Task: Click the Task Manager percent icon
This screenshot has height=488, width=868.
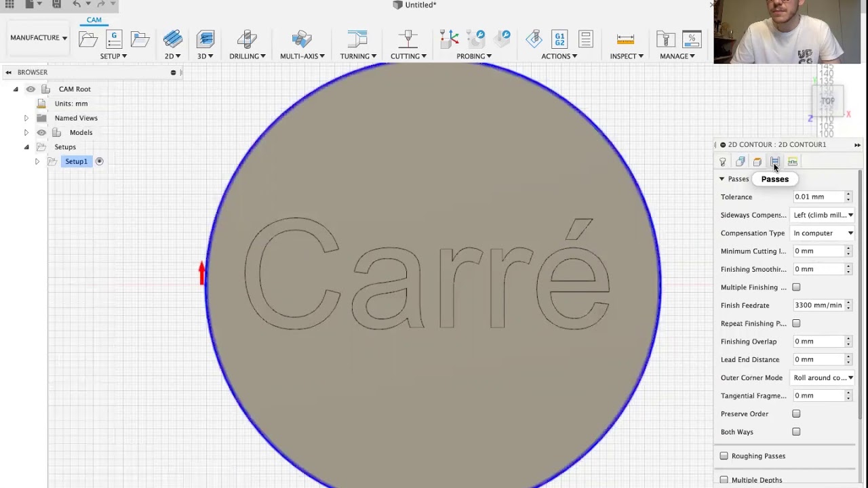Action: (x=691, y=39)
